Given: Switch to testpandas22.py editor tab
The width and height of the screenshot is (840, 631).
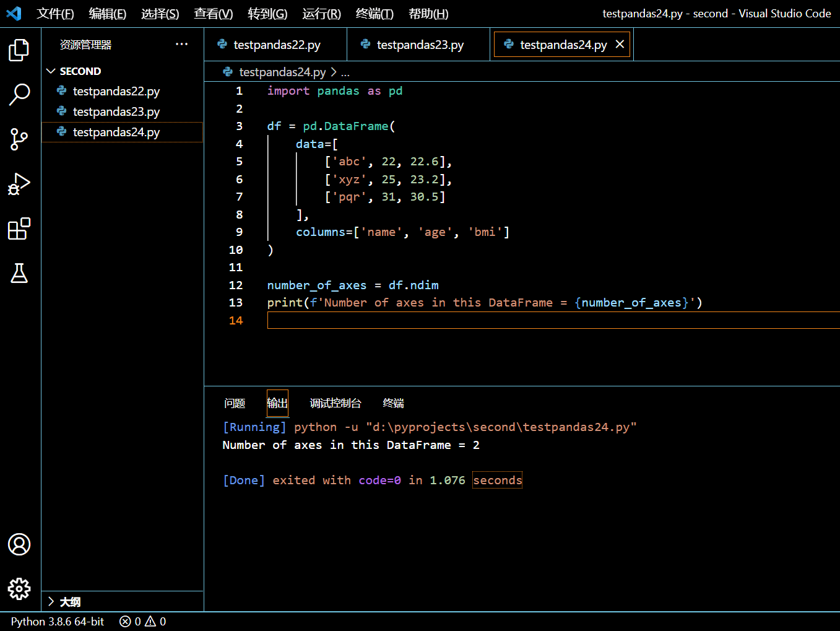Looking at the screenshot, I should (x=275, y=45).
